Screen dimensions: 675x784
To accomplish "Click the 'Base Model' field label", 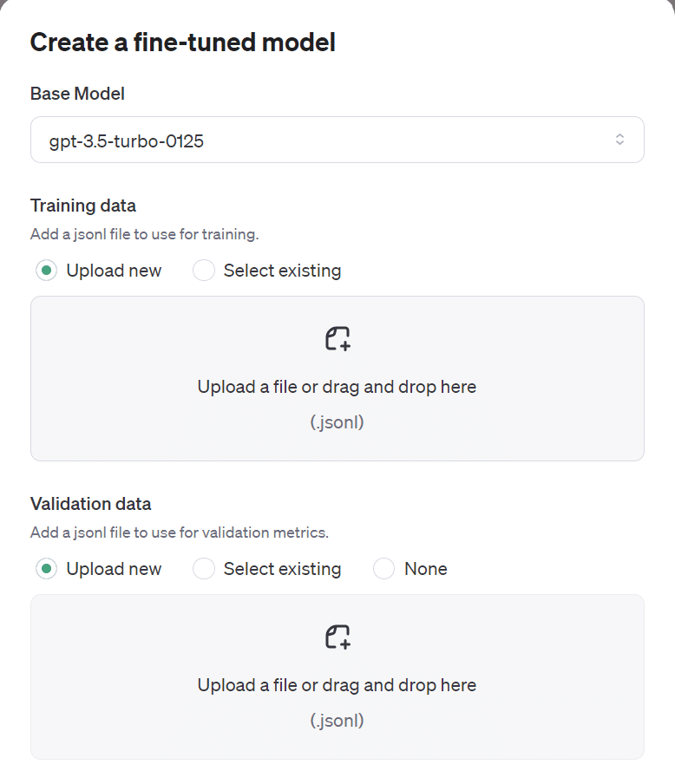I will click(77, 94).
